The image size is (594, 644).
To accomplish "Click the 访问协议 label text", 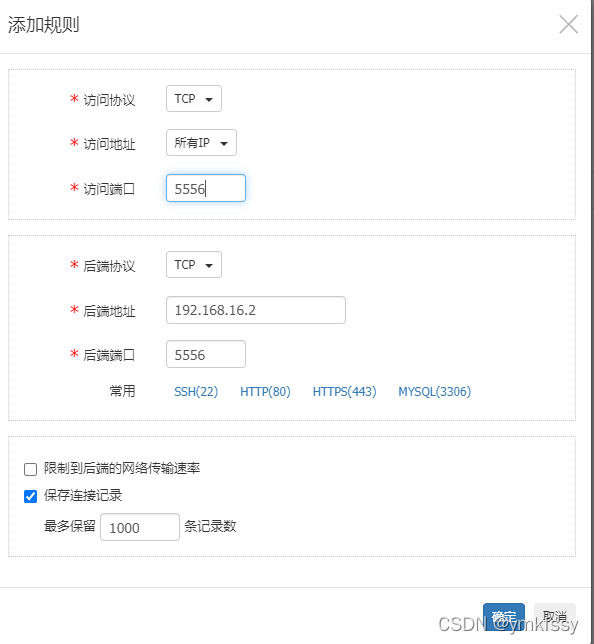I will [x=109, y=100].
